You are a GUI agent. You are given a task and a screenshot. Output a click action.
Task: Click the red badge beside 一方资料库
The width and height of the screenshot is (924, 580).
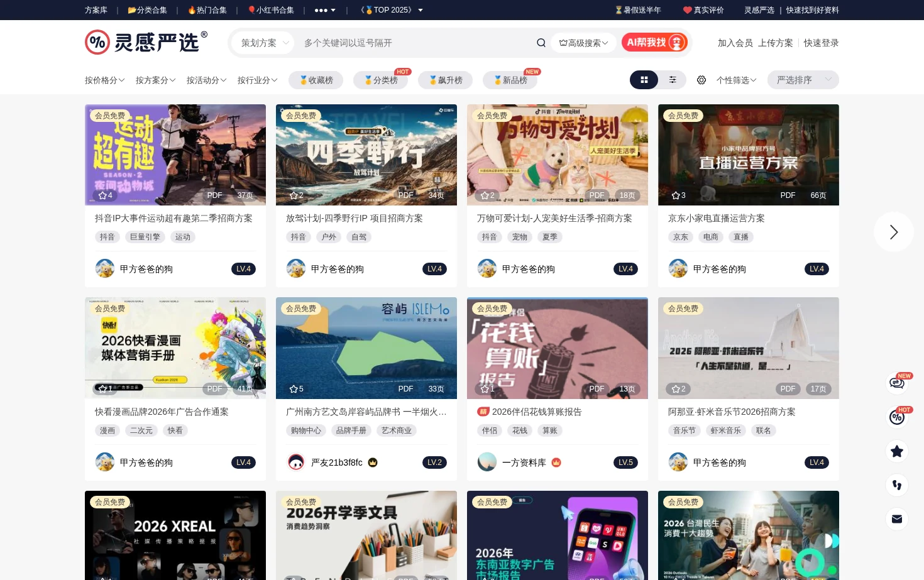pyautogui.click(x=556, y=462)
